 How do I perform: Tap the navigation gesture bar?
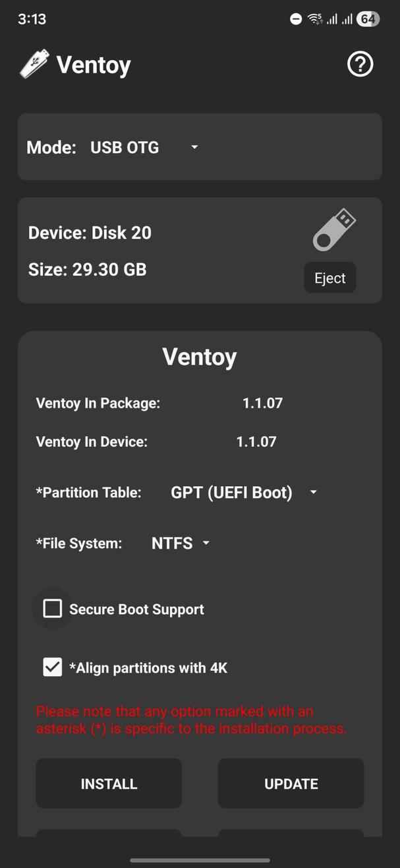200,859
